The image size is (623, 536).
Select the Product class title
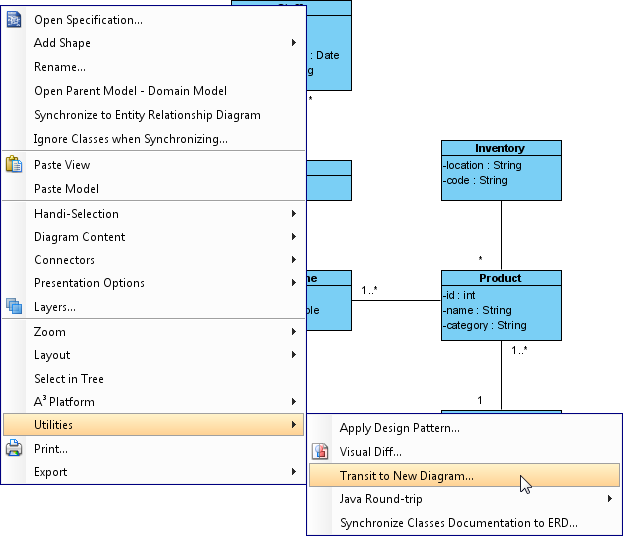(500, 278)
